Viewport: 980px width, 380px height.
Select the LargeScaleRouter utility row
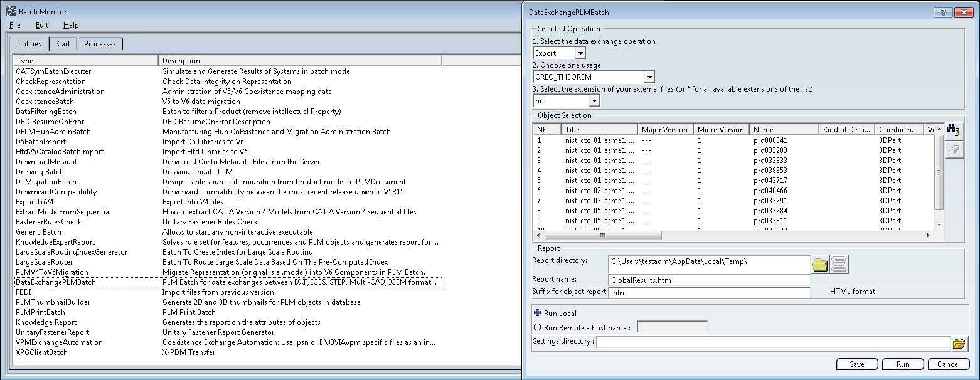228,262
